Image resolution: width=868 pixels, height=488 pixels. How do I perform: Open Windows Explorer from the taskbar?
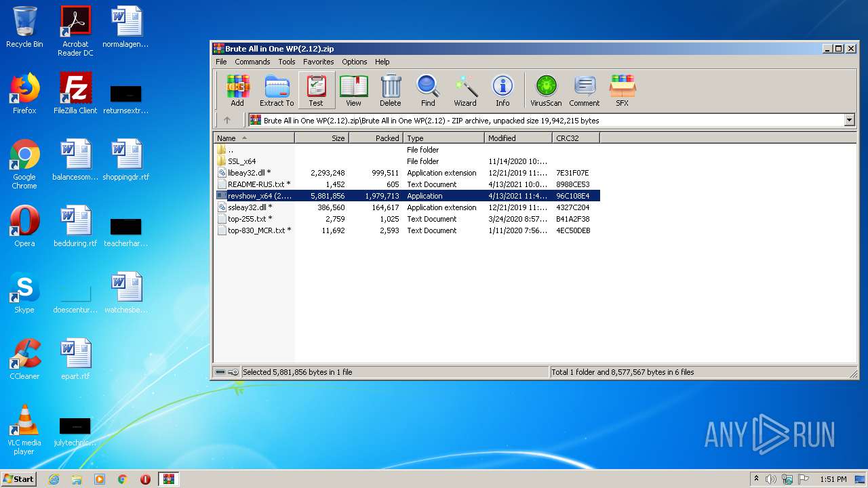click(x=77, y=479)
